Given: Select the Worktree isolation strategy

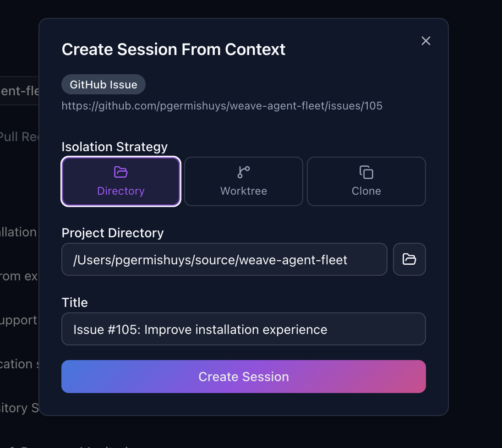Looking at the screenshot, I should [243, 181].
